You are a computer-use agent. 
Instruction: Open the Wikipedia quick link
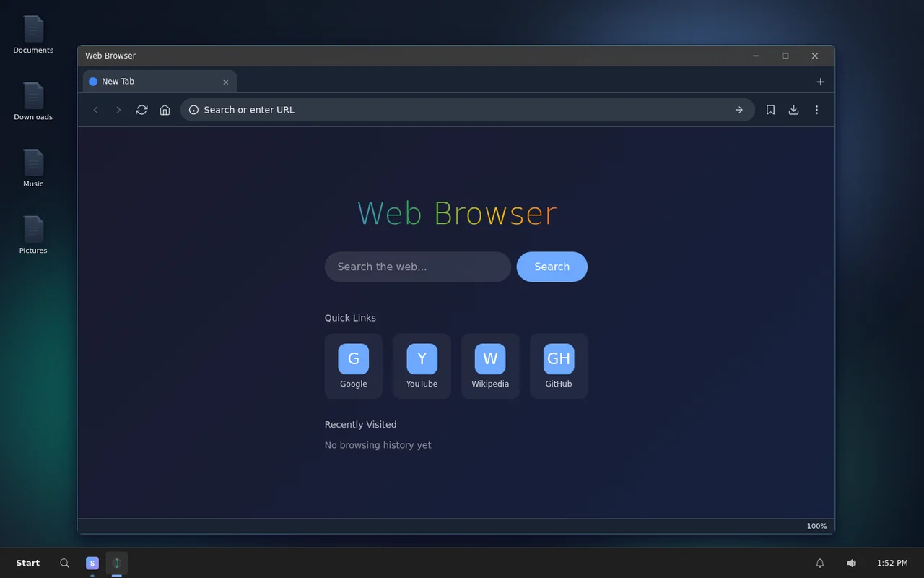coord(490,366)
